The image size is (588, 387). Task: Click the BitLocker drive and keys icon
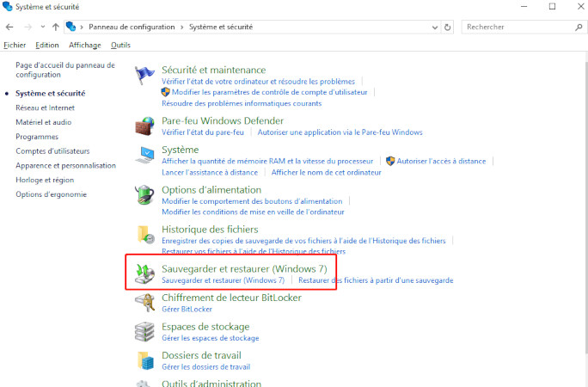coord(144,303)
